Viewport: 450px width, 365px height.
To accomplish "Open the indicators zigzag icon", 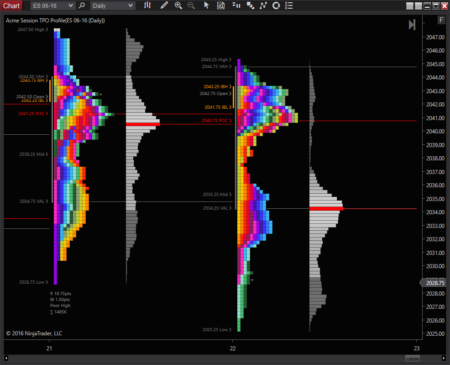I will 263,6.
